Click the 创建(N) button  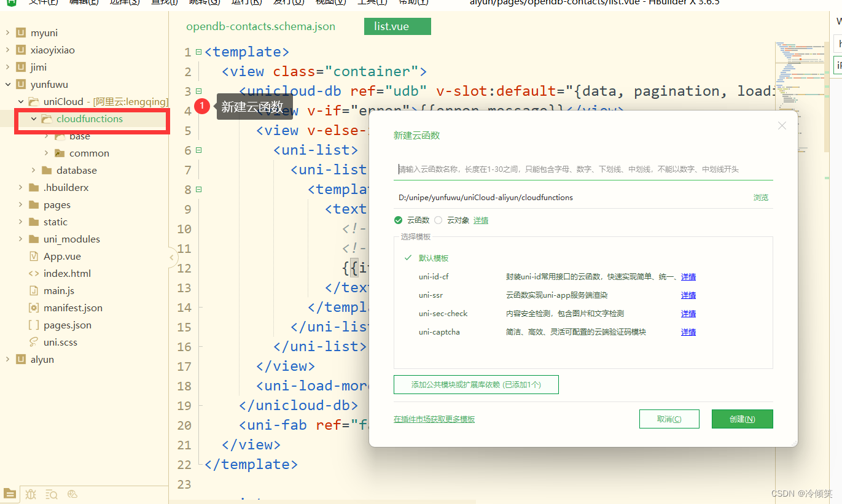tap(742, 419)
